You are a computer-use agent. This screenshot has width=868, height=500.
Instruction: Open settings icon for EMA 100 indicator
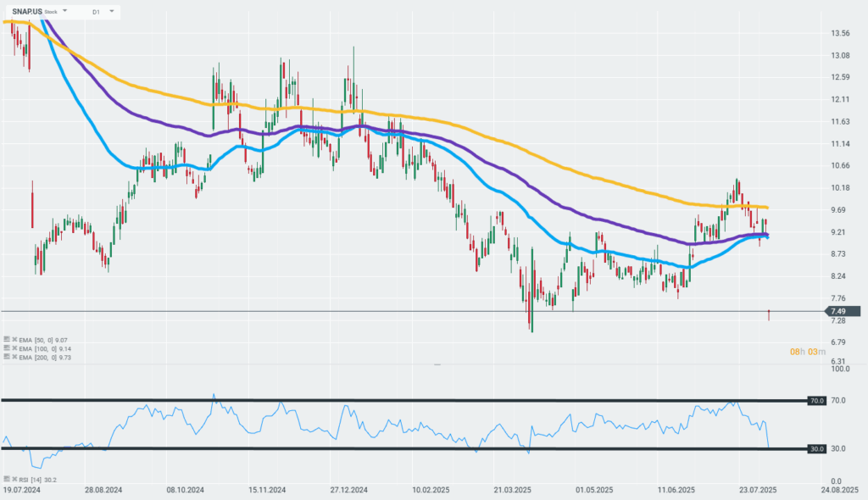click(x=7, y=348)
